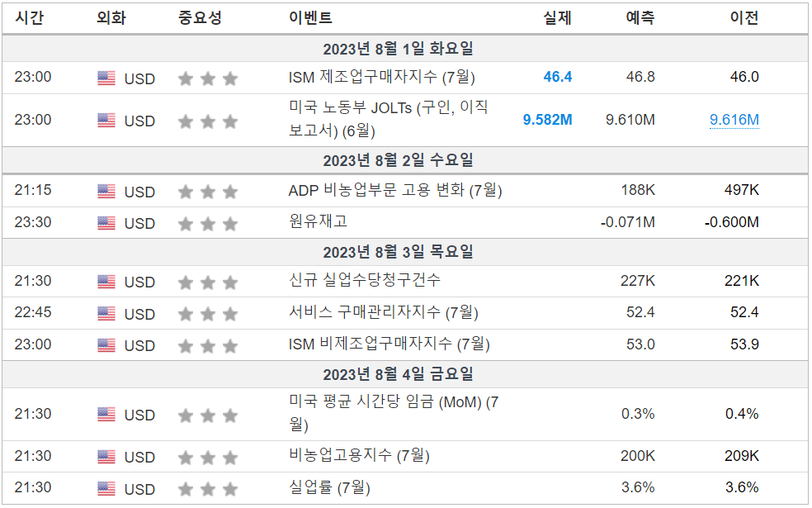Click the importance stars for ISM 비제조업구매자지수
Viewport: 812px width, 508px height.
(x=208, y=346)
